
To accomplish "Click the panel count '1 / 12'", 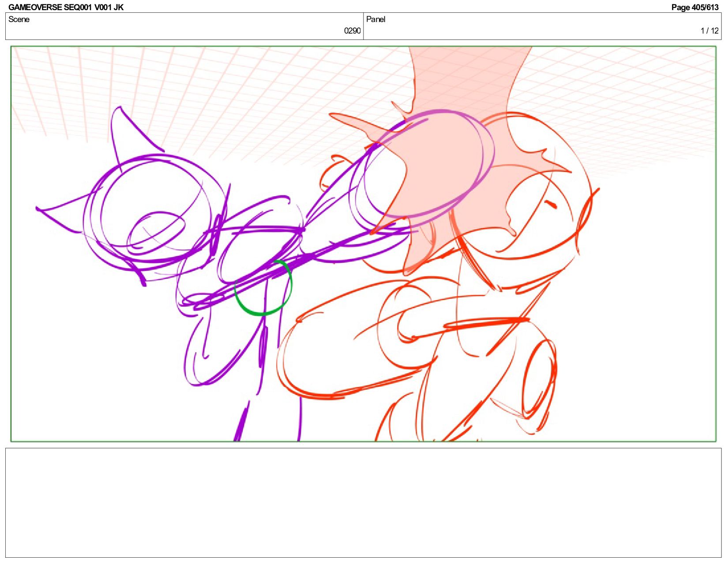I will click(x=709, y=30).
